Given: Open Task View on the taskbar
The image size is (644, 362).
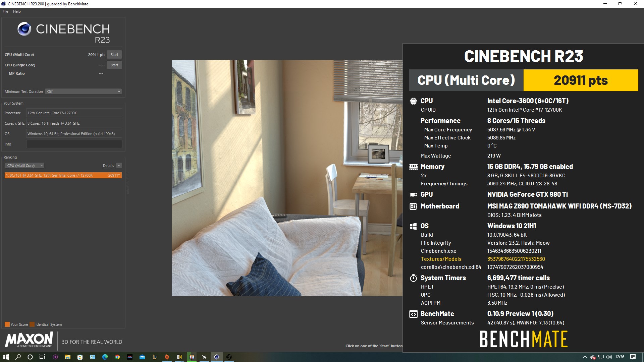Looking at the screenshot, I should (x=42, y=357).
